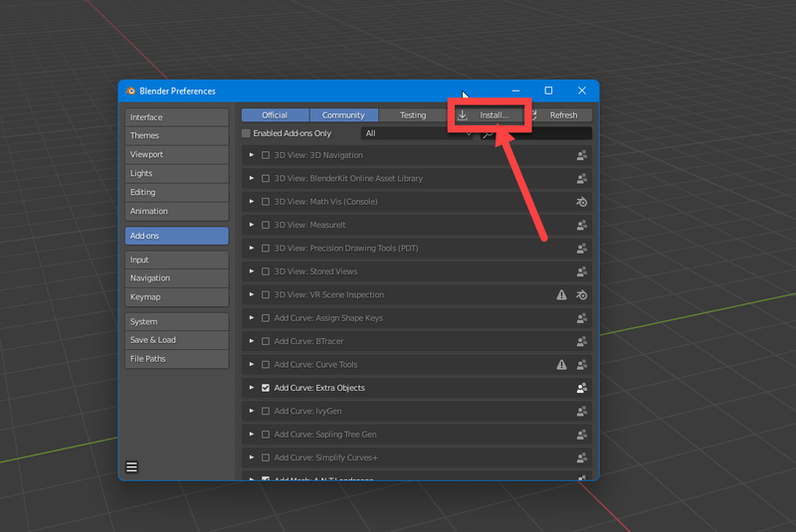This screenshot has width=796, height=532.
Task: Open the File Paths preferences section
Action: click(176, 358)
